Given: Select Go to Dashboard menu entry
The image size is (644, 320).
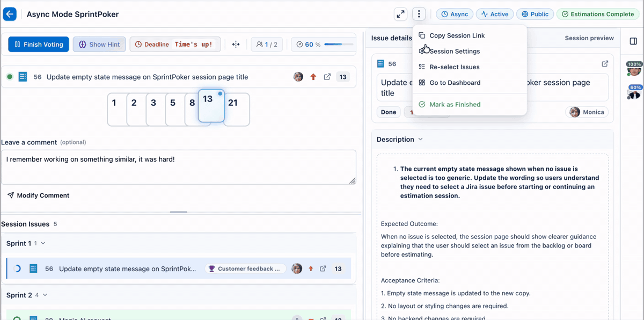Looking at the screenshot, I should 470,83.
